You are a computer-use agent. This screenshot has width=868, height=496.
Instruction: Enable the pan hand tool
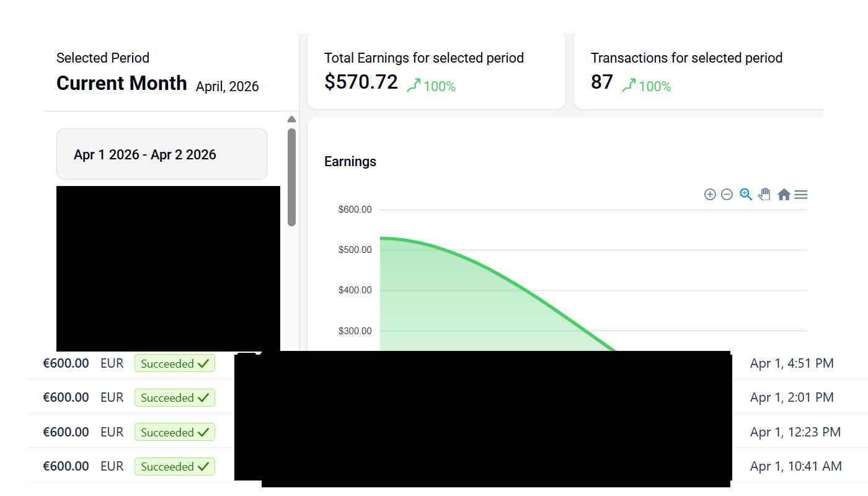[764, 195]
